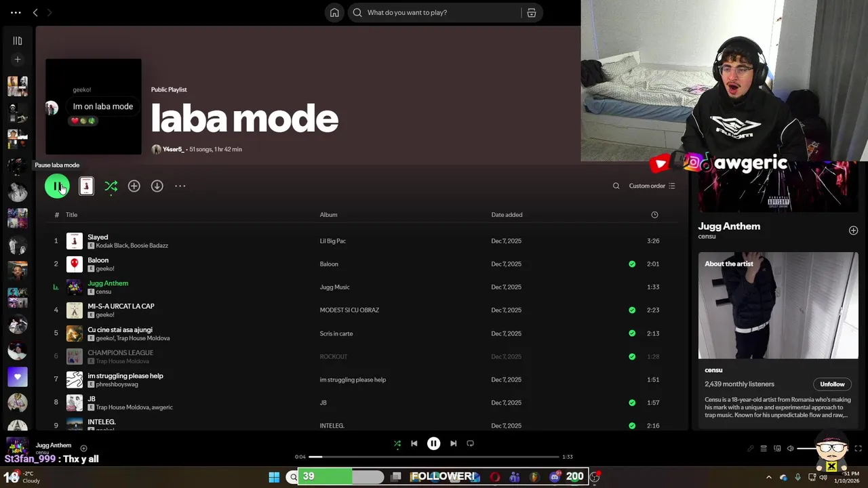868x488 pixels.
Task: Sort tracks by Date added column
Action: pyautogui.click(x=507, y=215)
